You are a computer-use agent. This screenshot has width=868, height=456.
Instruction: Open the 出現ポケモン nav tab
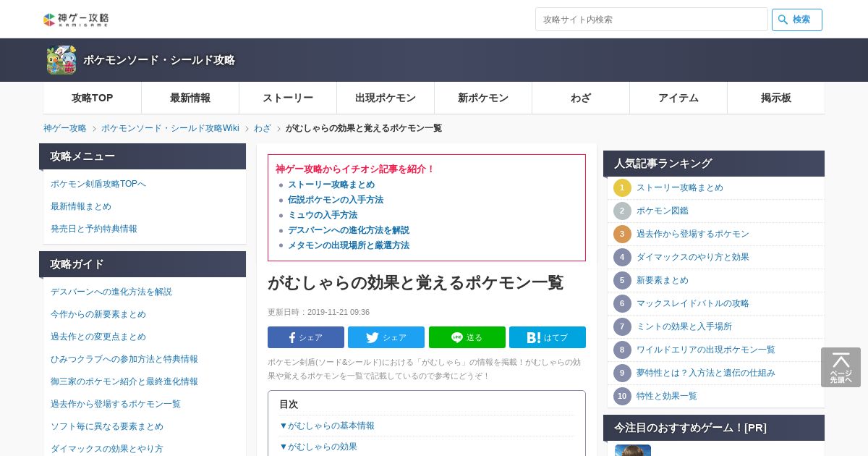386,98
